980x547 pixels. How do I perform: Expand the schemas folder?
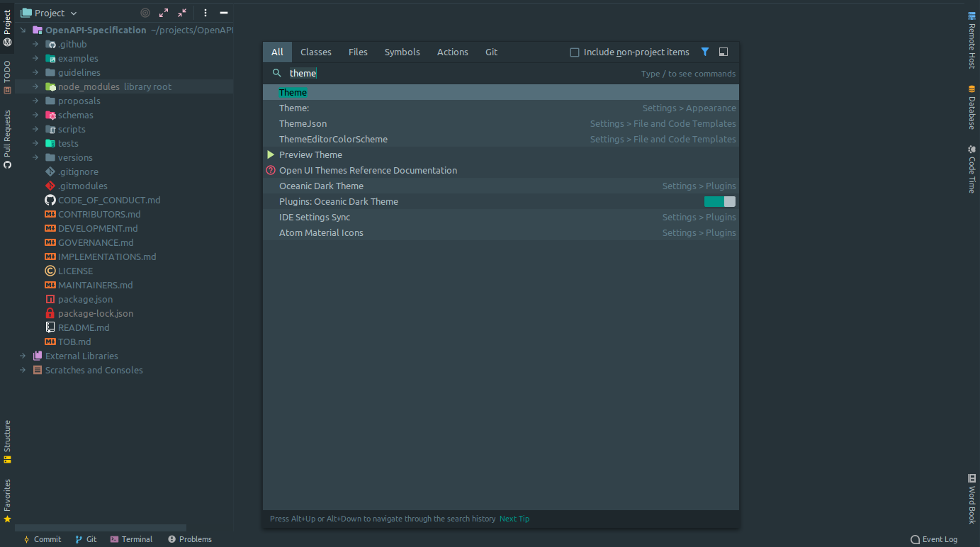tap(35, 115)
